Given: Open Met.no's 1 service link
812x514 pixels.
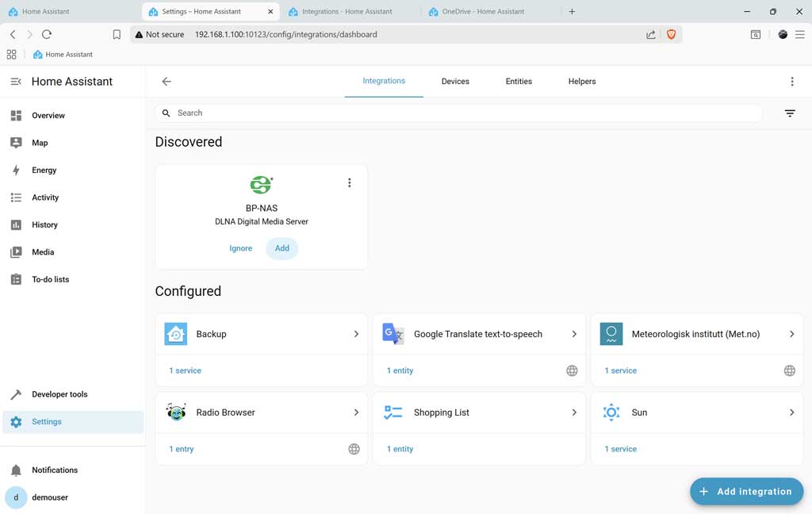Looking at the screenshot, I should click(x=620, y=370).
